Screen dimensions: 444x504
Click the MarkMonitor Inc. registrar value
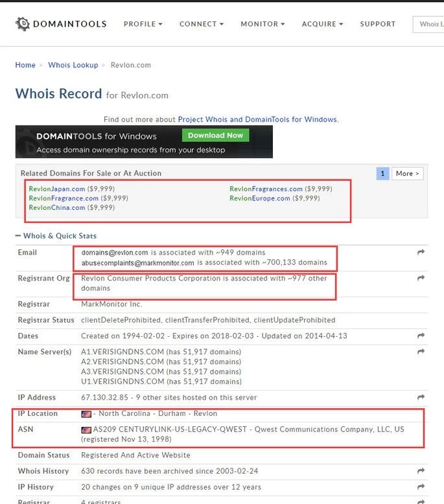pyautogui.click(x=111, y=304)
